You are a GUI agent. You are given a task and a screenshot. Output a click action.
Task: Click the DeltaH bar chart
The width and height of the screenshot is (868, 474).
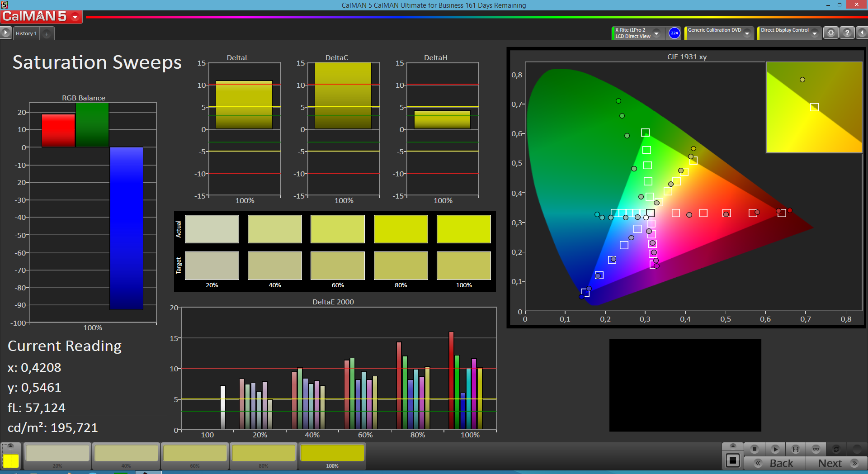pos(442,120)
